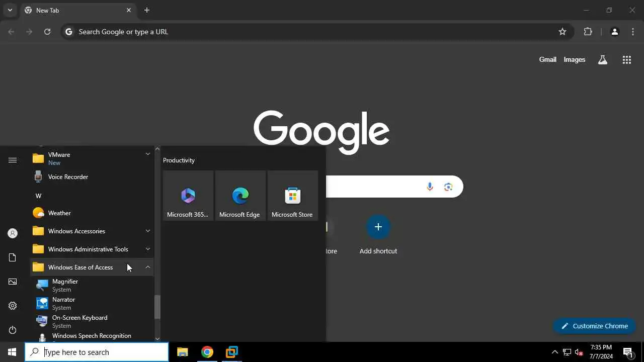
Task: Expand Windows Administrative Tools folder
Action: coord(92,249)
